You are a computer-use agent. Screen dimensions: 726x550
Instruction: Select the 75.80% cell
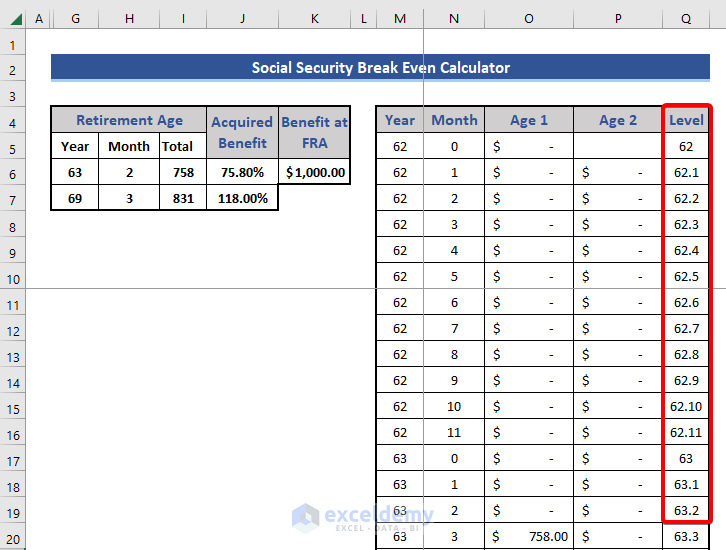click(x=242, y=172)
